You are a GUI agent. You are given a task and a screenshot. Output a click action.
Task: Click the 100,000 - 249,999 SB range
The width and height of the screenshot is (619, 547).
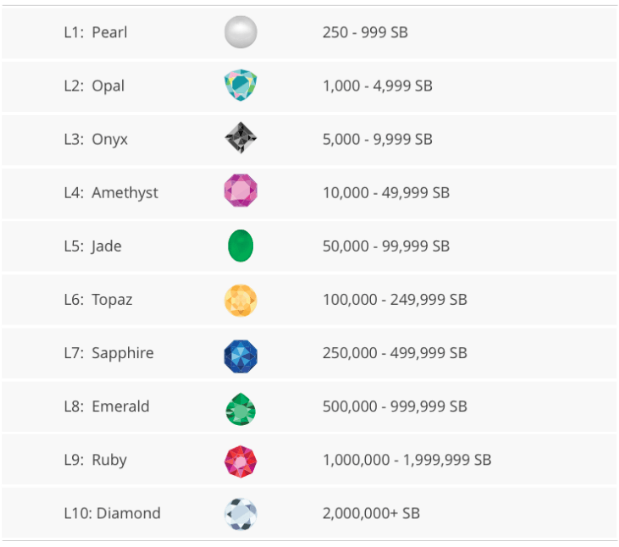394,300
